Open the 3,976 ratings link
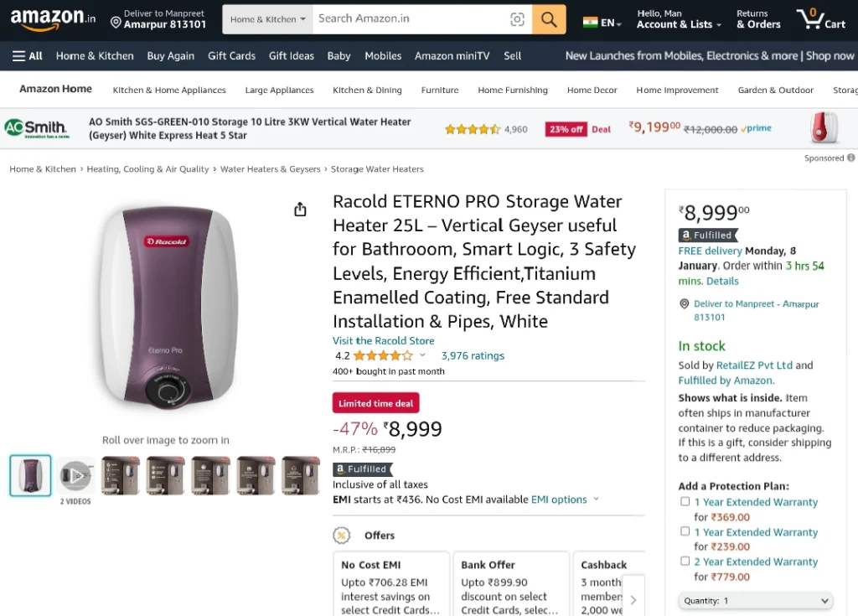The height and width of the screenshot is (616, 858). click(x=473, y=356)
